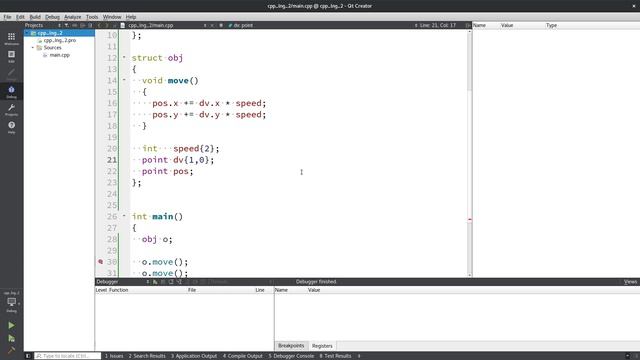The width and height of the screenshot is (640, 360).
Task: Open the Analyze menu
Action: pyautogui.click(x=73, y=17)
